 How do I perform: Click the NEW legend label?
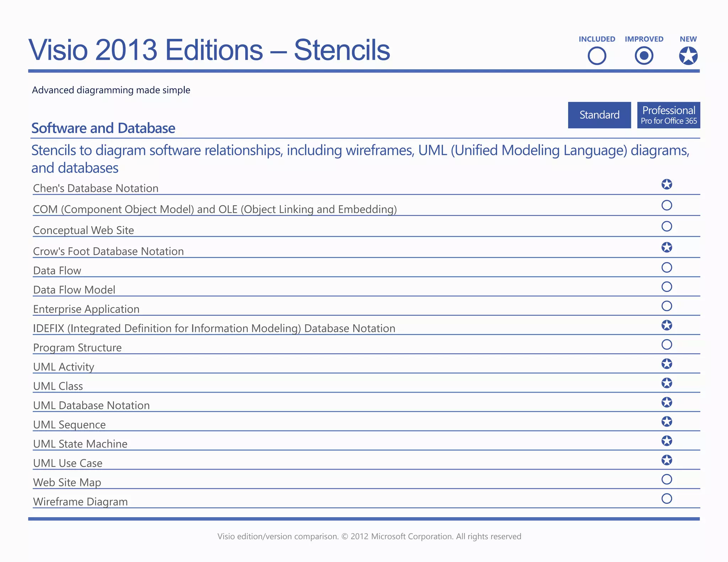(x=688, y=39)
